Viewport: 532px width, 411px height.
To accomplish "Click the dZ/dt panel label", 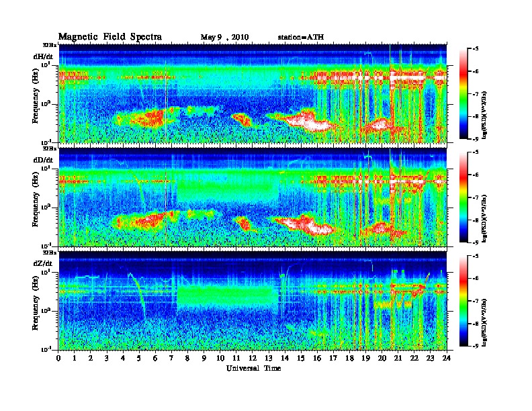I will (x=43, y=263).
